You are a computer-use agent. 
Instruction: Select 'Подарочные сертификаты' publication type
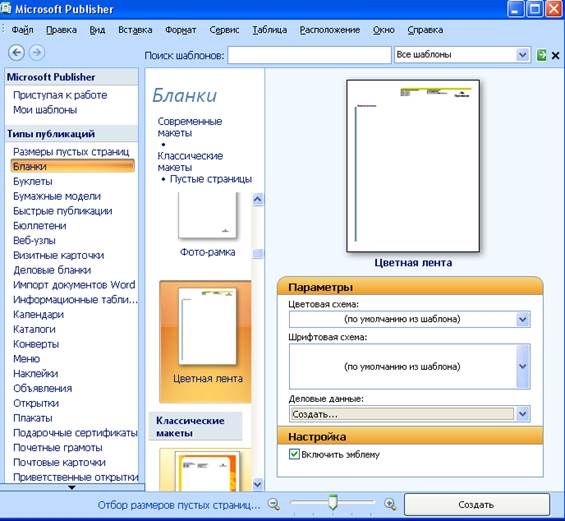[x=75, y=432]
